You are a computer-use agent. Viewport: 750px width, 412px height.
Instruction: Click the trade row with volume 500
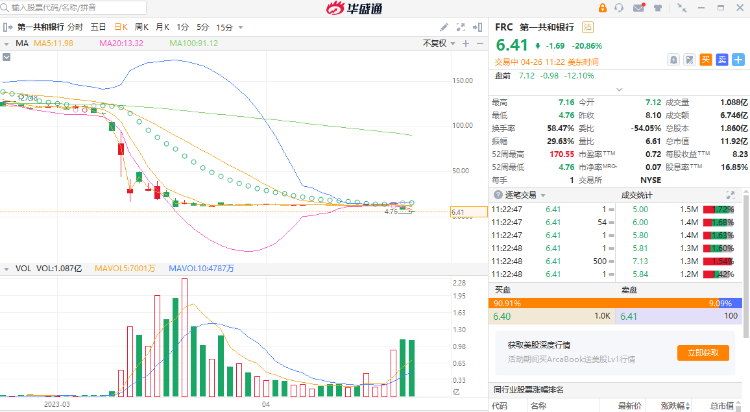[x=552, y=261]
